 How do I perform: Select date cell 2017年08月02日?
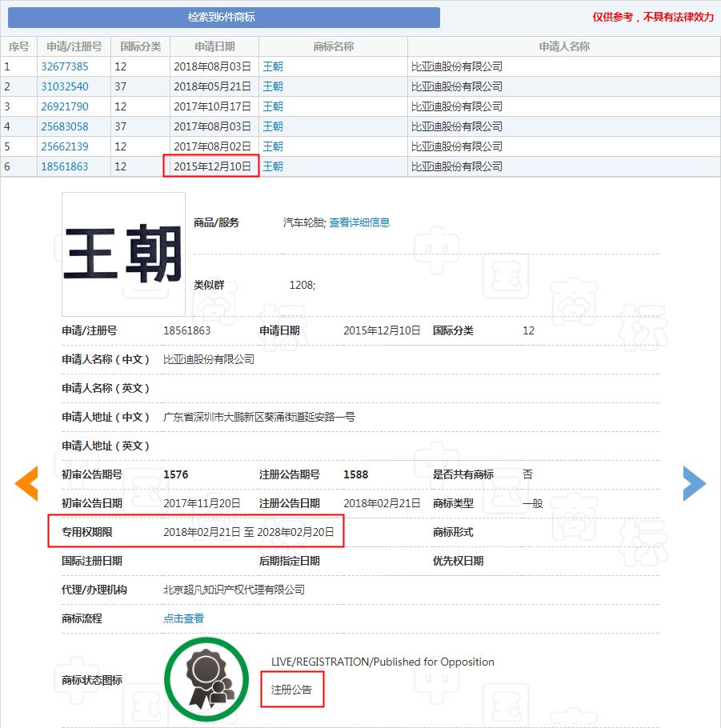(212, 146)
